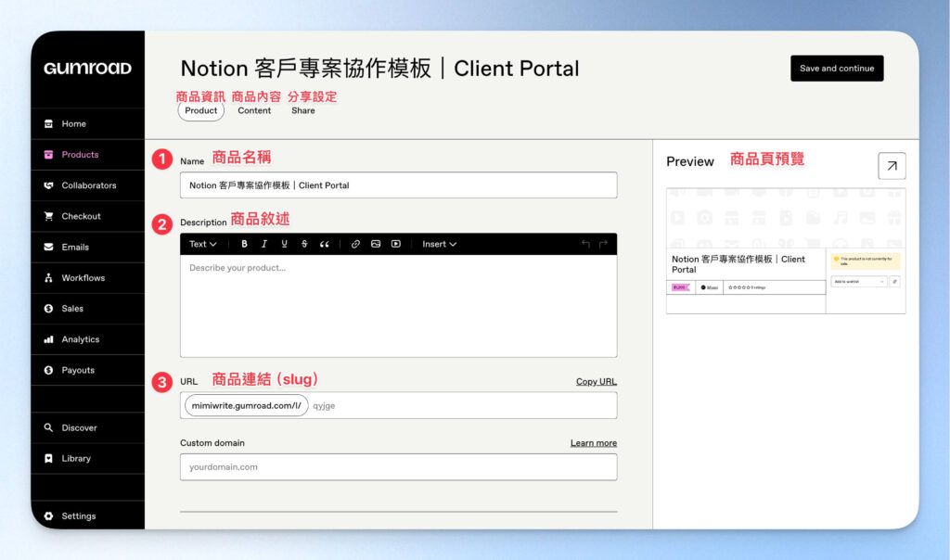Open the Library page
This screenshot has height=560, width=950.
pos(88,458)
